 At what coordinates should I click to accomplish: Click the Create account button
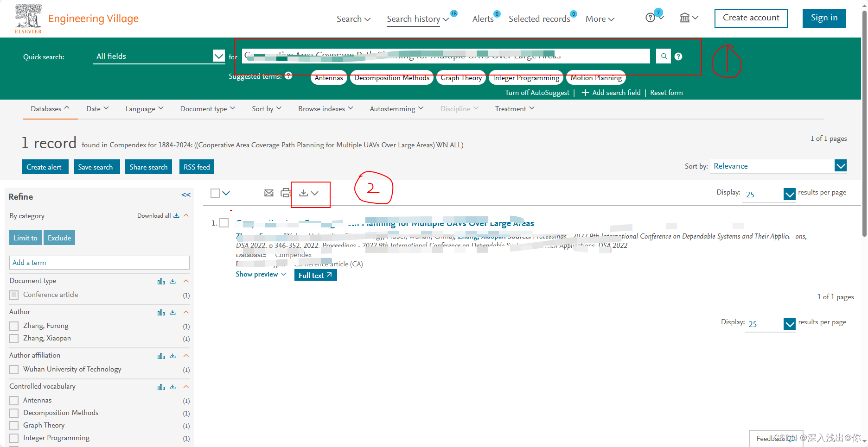[751, 18]
